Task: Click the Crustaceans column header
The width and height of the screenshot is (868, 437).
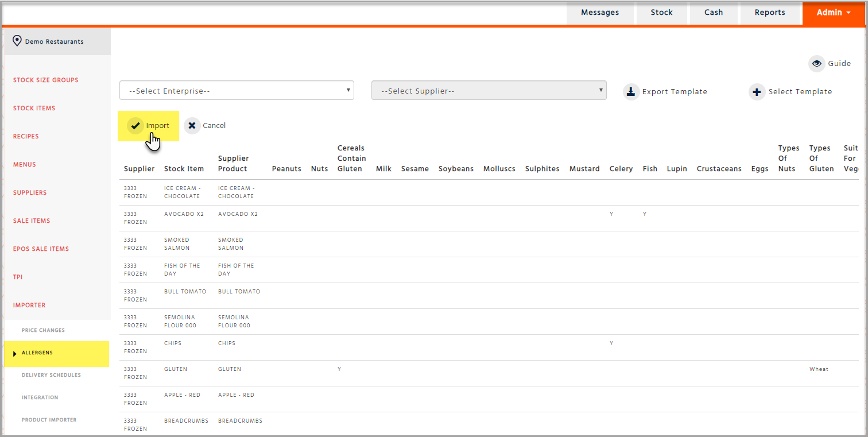Action: pyautogui.click(x=719, y=169)
